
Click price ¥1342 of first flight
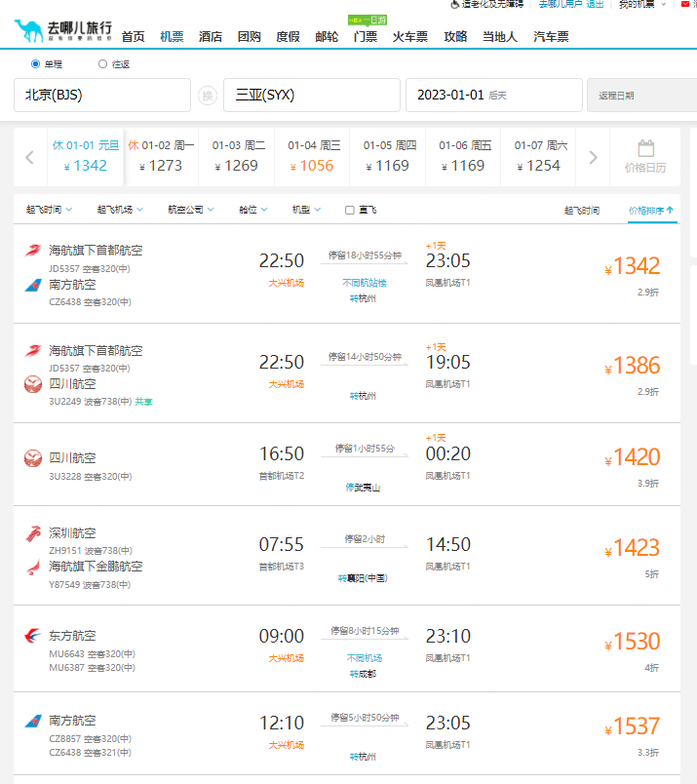[x=633, y=266]
